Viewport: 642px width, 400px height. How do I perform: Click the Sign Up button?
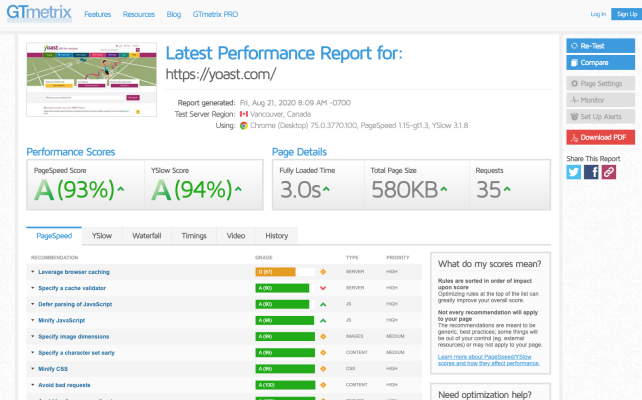click(x=624, y=14)
